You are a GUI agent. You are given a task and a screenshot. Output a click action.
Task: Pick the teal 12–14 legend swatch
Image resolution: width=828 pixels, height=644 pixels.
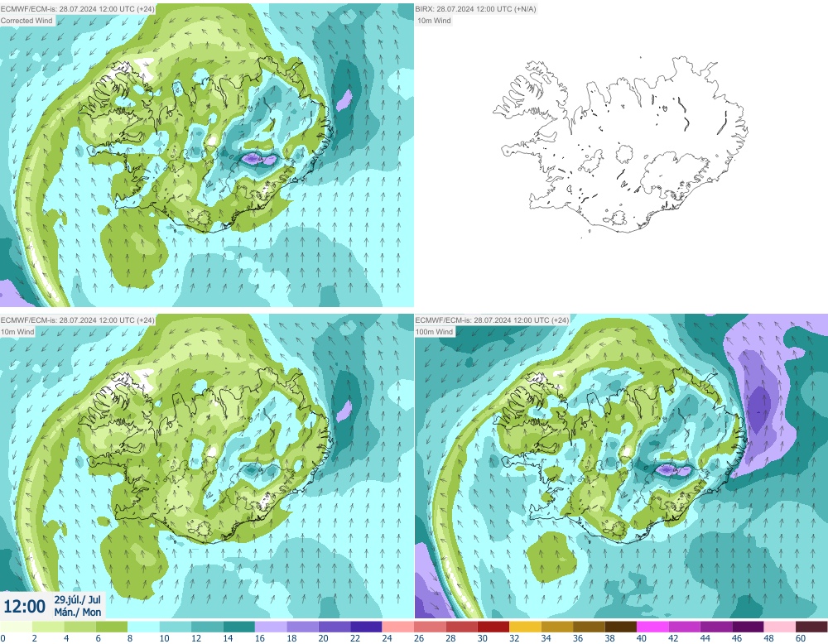click(x=207, y=627)
